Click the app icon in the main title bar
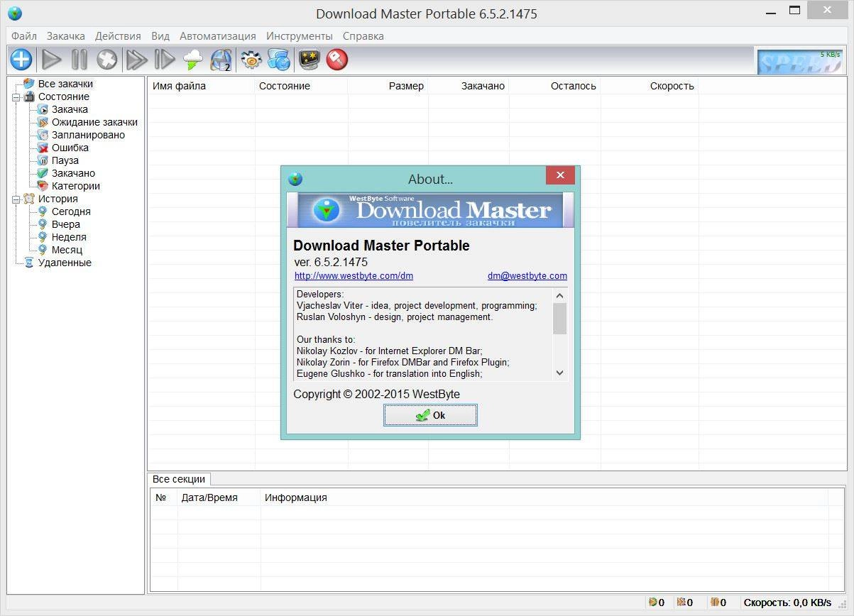 14,13
